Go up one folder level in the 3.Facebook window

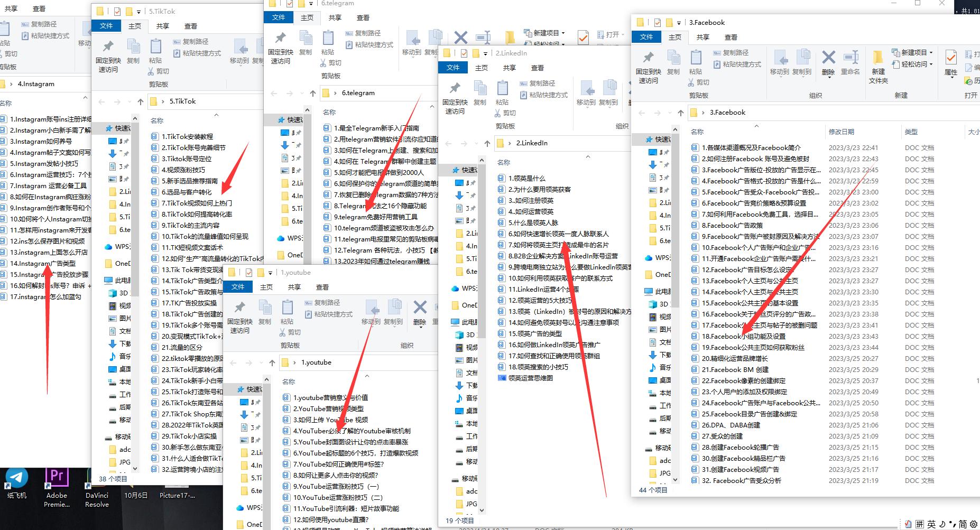(680, 113)
